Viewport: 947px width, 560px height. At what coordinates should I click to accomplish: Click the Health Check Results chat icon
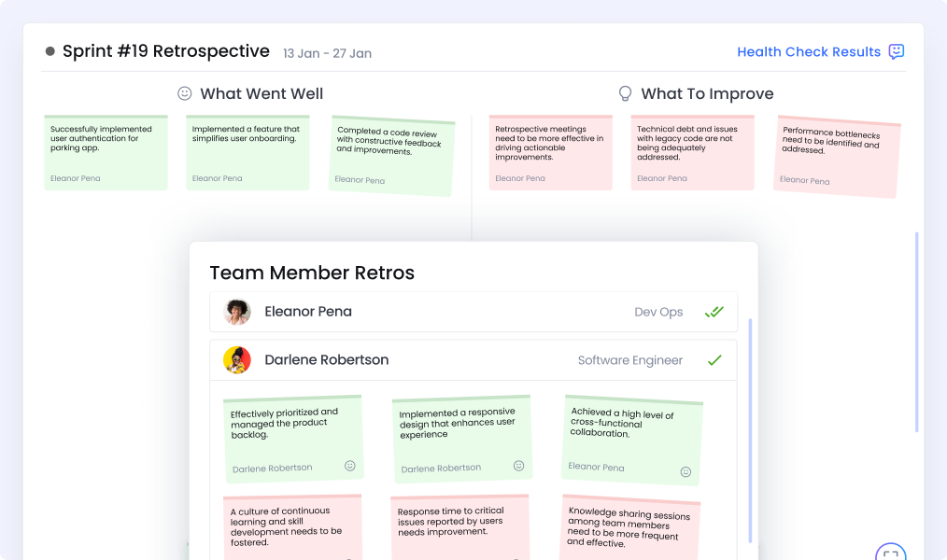click(x=896, y=51)
